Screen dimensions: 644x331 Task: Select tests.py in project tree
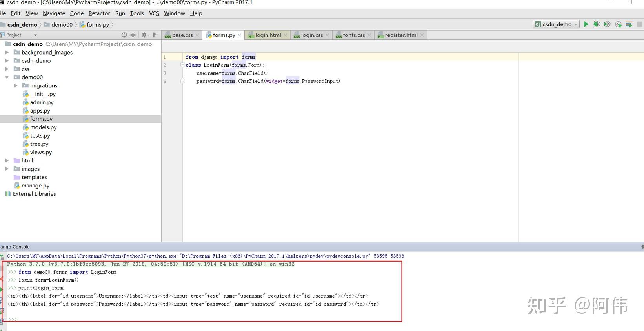pos(36,136)
